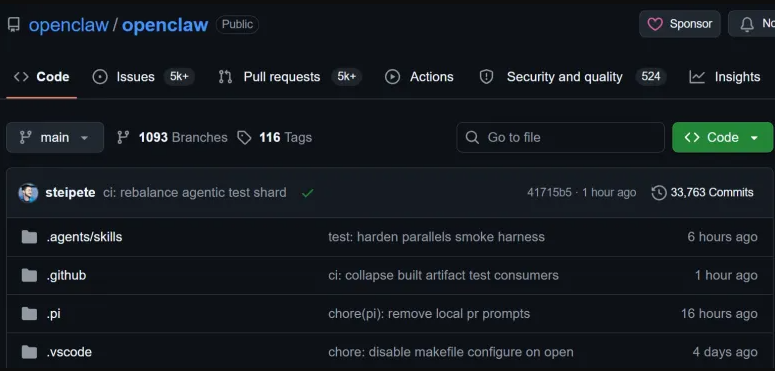This screenshot has height=371, width=775.
Task: View the 33,763 Commits history
Action: (x=702, y=193)
